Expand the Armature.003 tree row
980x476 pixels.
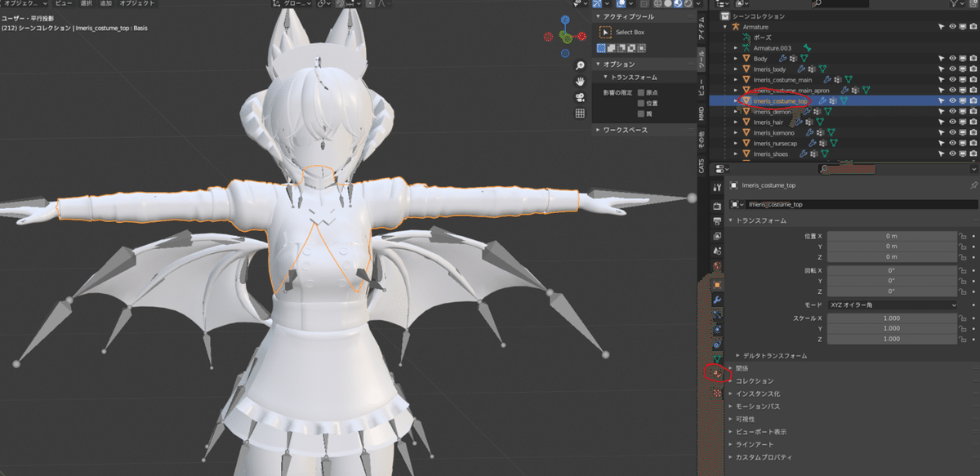point(735,48)
